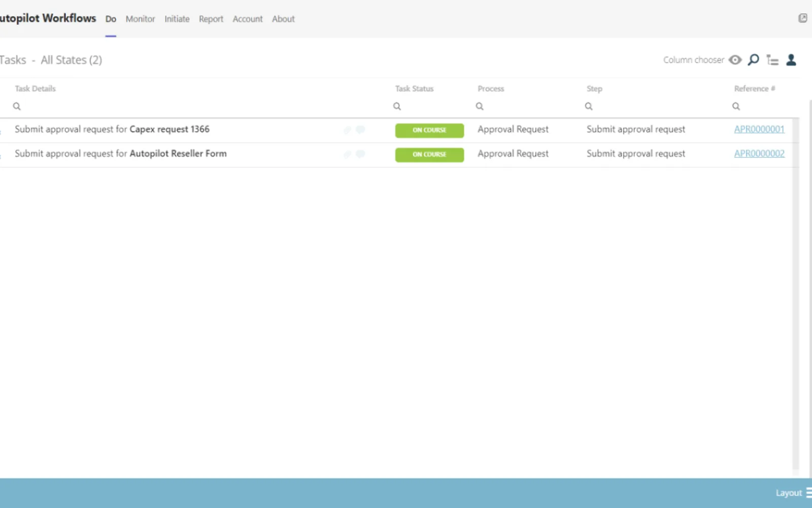Click the Column chooser label
This screenshot has height=508, width=812.
click(x=694, y=60)
